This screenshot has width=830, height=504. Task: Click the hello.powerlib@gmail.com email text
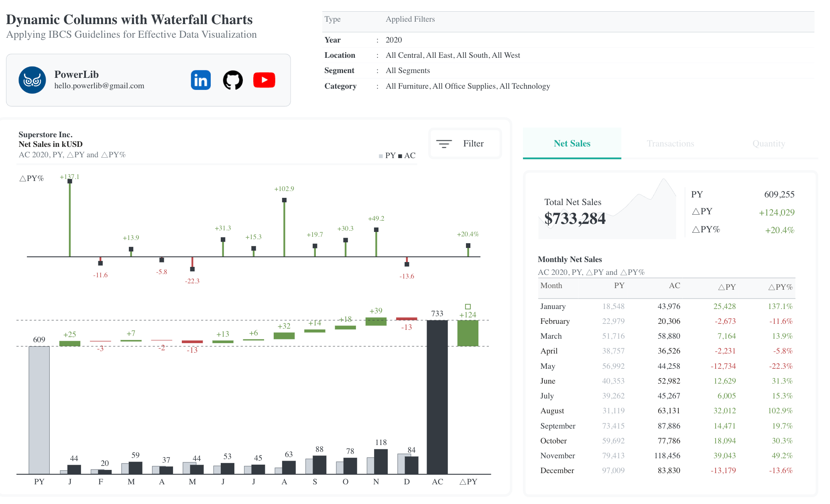click(x=99, y=86)
